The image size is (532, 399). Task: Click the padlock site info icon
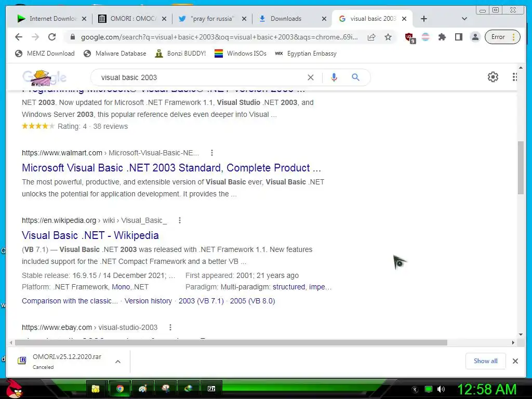pyautogui.click(x=72, y=37)
